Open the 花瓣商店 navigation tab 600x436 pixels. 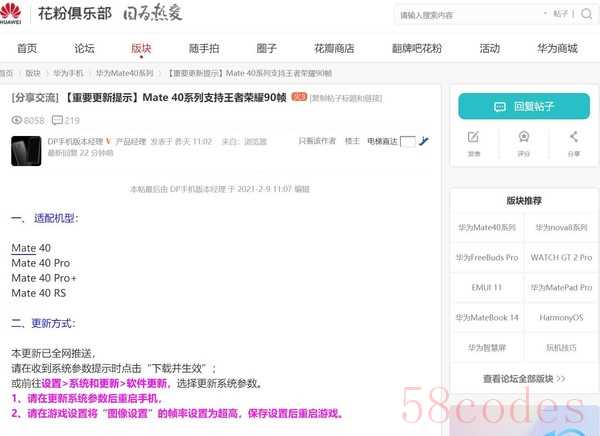334,48
